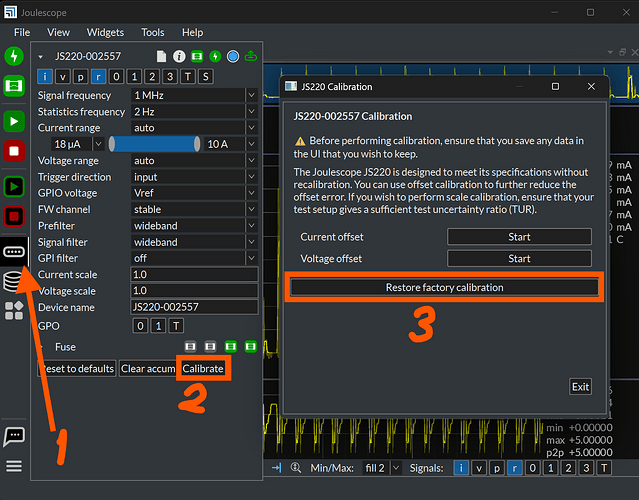Toggle the 'T' signal in waveform Signals bar
The image size is (639, 500).
(x=604, y=468)
